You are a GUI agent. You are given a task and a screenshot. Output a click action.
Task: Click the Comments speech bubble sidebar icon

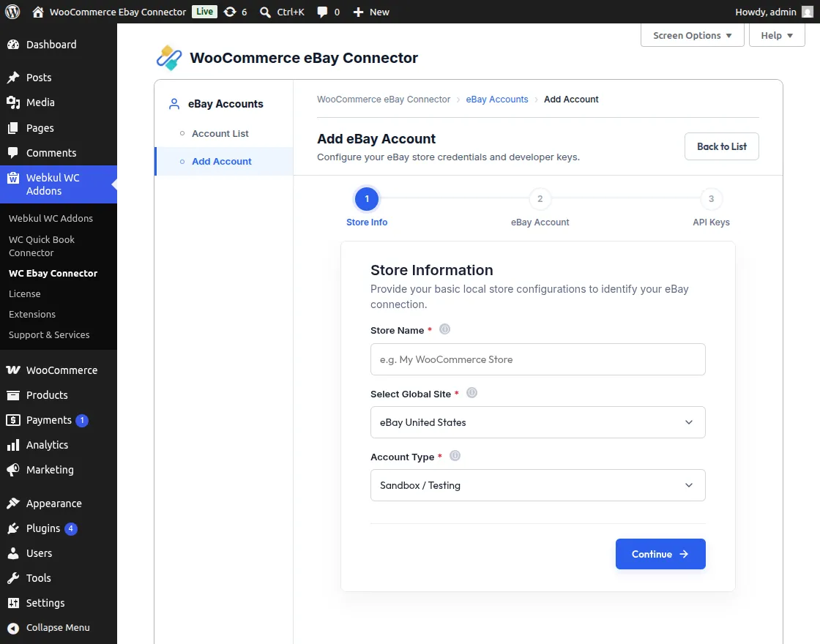coord(13,153)
